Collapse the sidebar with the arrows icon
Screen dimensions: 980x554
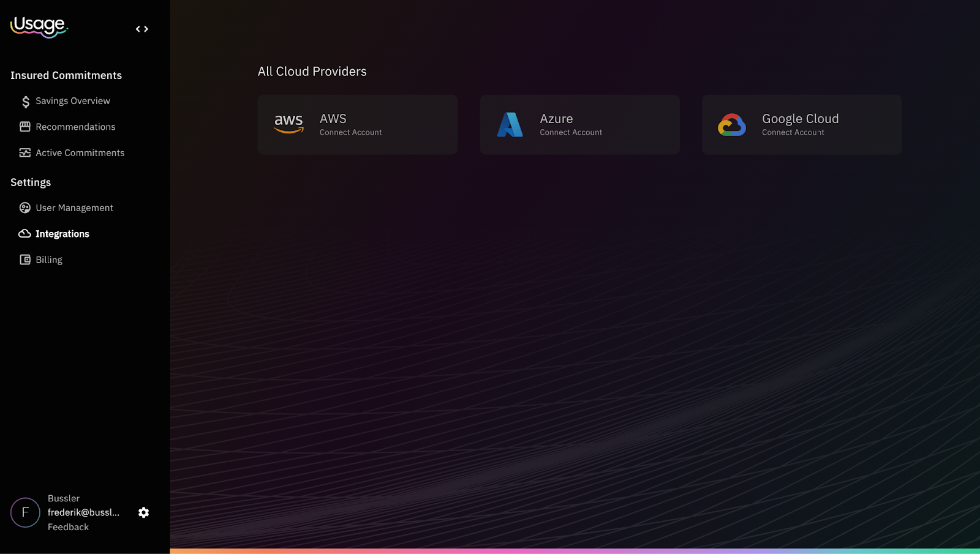pyautogui.click(x=142, y=29)
